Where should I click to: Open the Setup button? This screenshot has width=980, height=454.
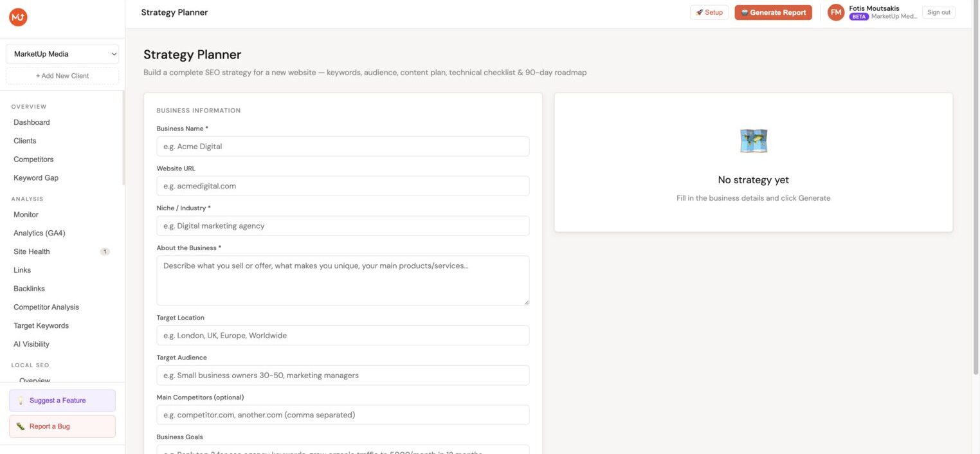click(709, 12)
